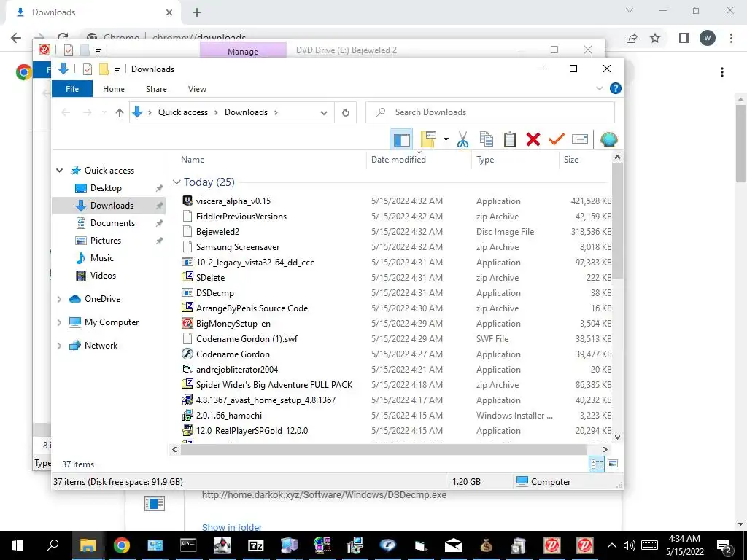Open the Share ribbon tab
The width and height of the screenshot is (747, 560).
coord(156,89)
